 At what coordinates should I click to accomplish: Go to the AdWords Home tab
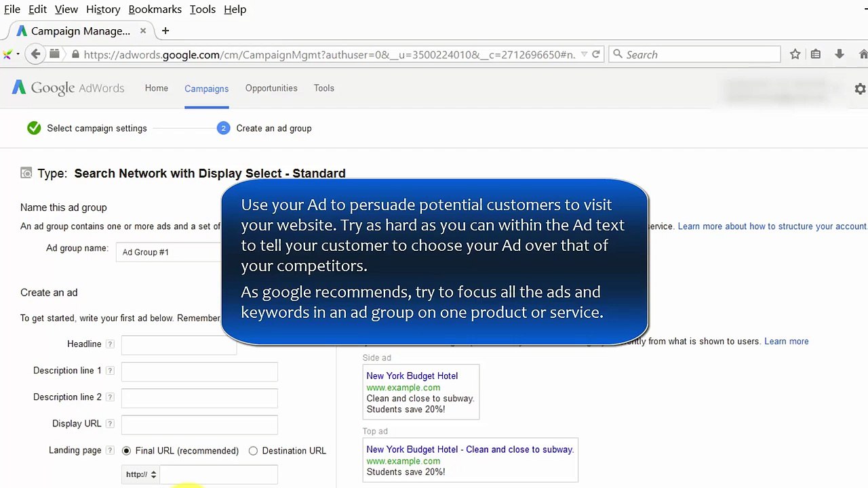157,88
